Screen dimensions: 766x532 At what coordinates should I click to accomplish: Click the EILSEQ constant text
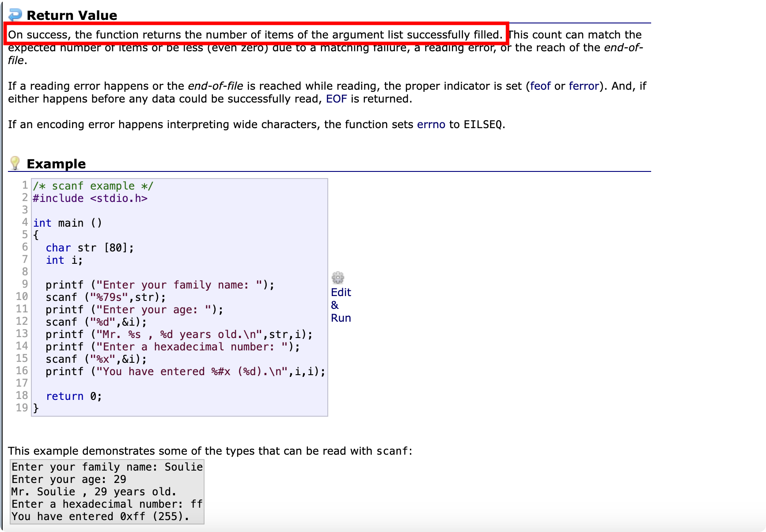click(483, 125)
